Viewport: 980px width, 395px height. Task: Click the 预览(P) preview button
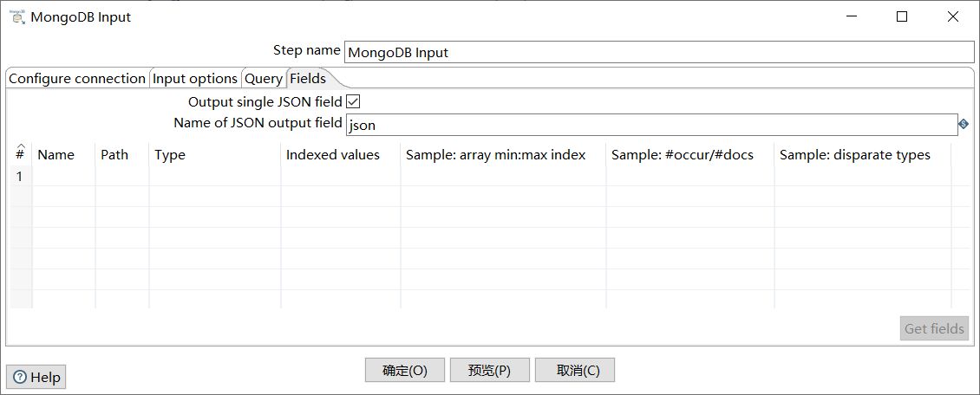489,370
